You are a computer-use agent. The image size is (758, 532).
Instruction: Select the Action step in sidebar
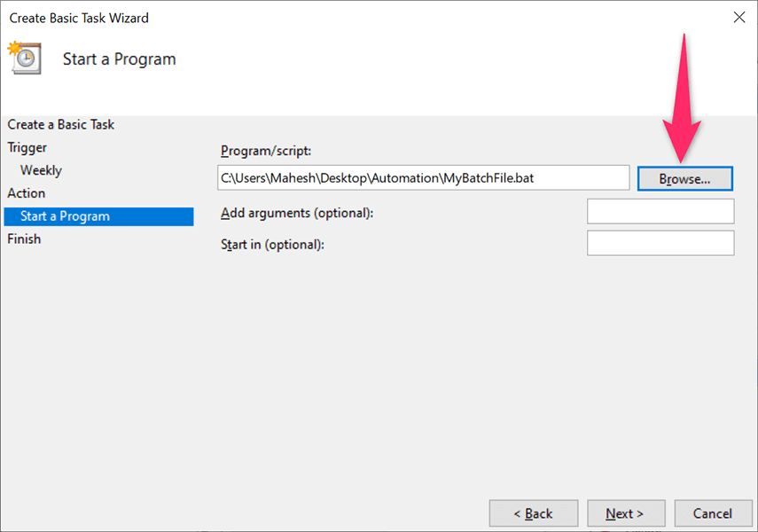tap(27, 193)
